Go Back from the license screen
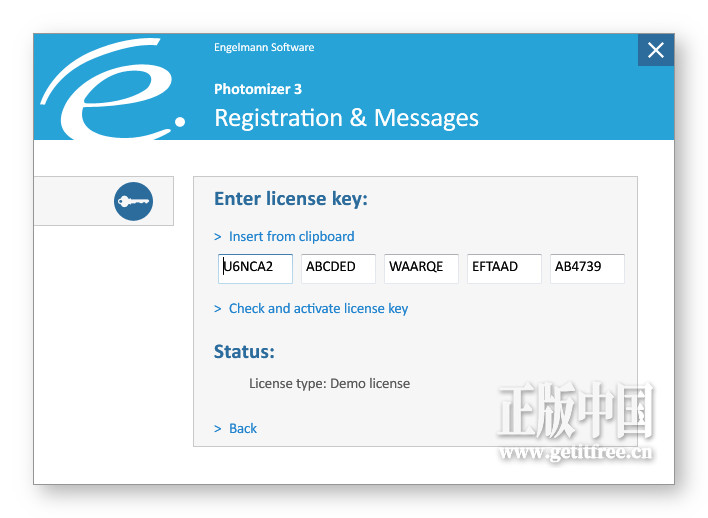This screenshot has width=708, height=518. click(242, 428)
